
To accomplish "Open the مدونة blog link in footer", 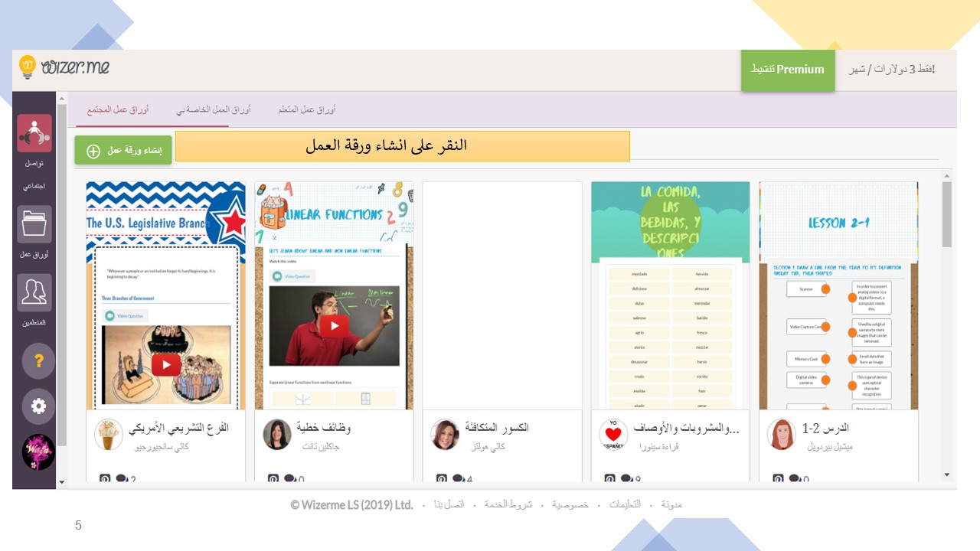I will 671,504.
